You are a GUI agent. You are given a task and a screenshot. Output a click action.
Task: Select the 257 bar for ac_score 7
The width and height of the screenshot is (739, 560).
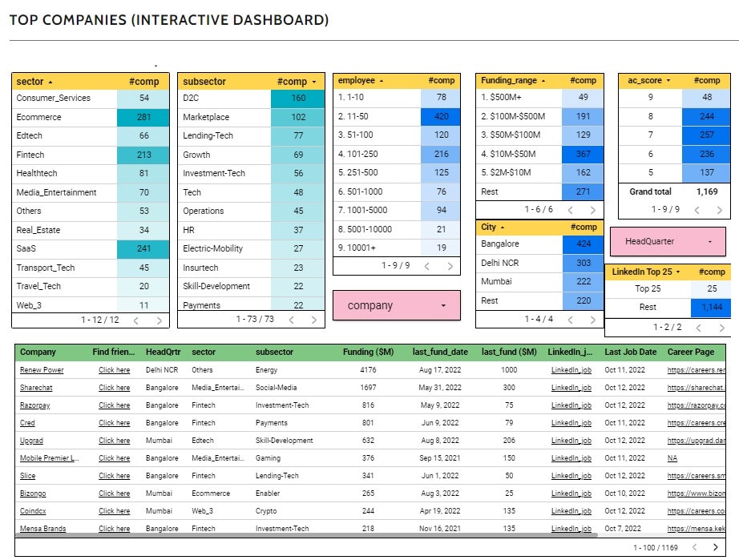(706, 135)
